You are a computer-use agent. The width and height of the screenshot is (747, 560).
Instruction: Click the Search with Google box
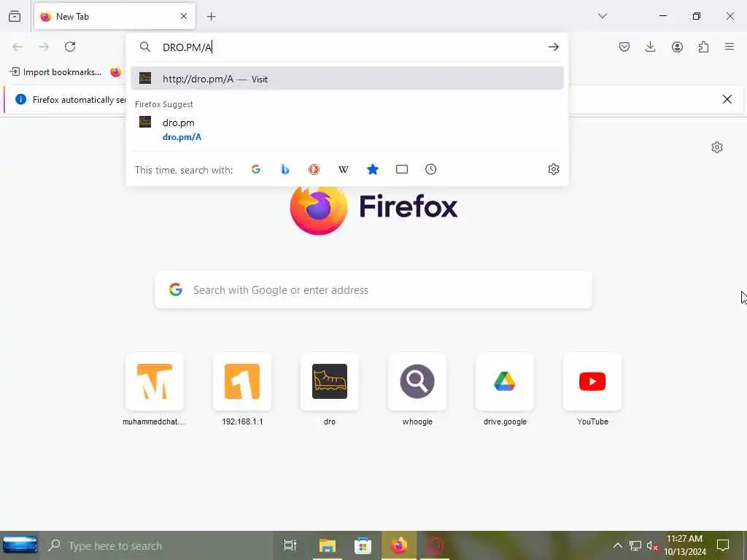click(x=373, y=290)
